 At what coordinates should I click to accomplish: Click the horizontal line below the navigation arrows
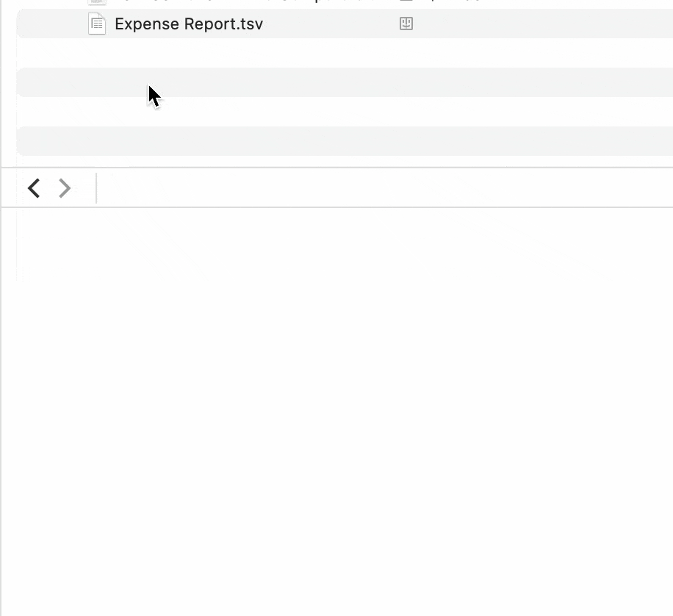(338, 207)
